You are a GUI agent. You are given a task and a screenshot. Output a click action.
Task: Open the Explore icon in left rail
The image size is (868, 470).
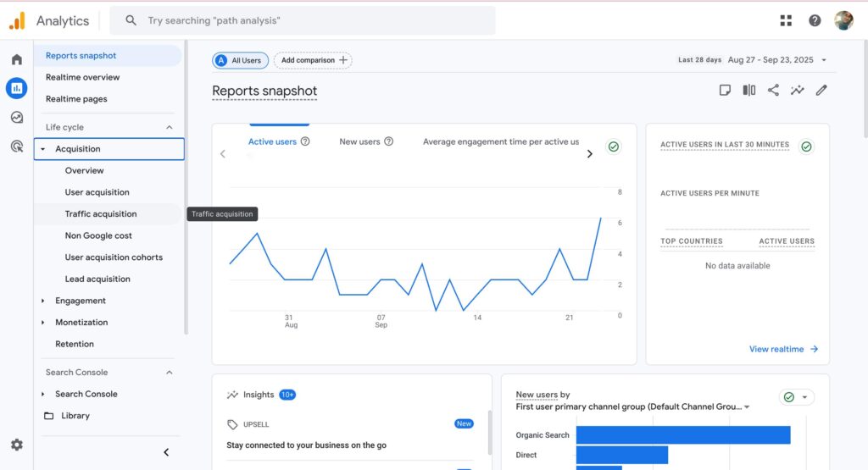tap(16, 118)
